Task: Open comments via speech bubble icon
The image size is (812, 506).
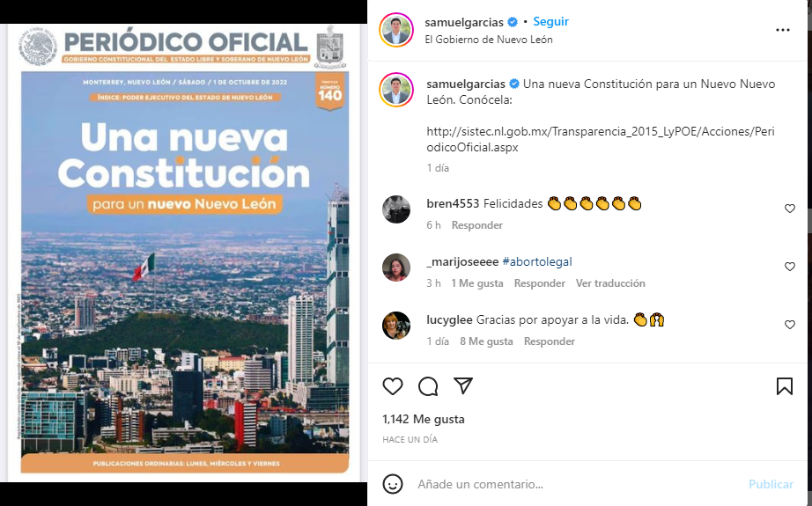Action: click(428, 386)
